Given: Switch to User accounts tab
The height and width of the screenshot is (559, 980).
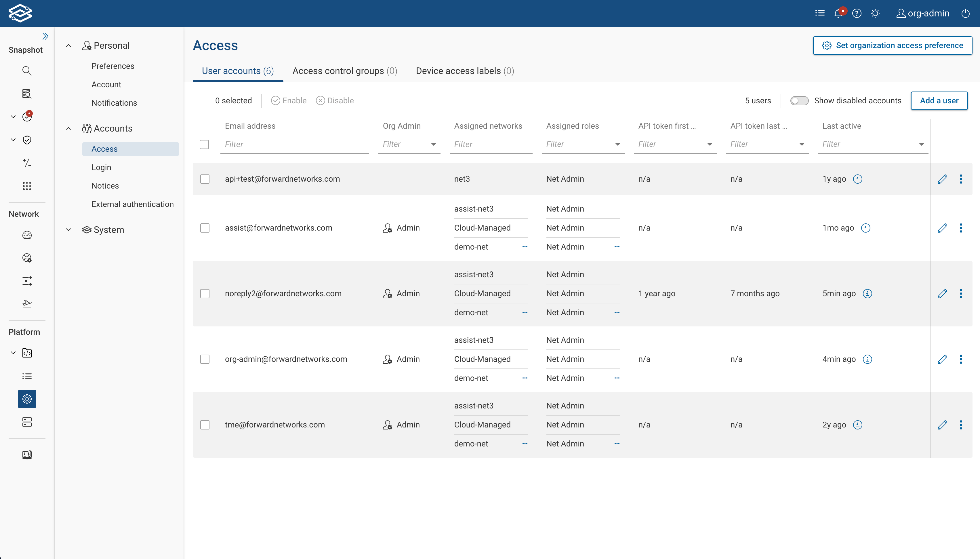Looking at the screenshot, I should click(x=238, y=71).
